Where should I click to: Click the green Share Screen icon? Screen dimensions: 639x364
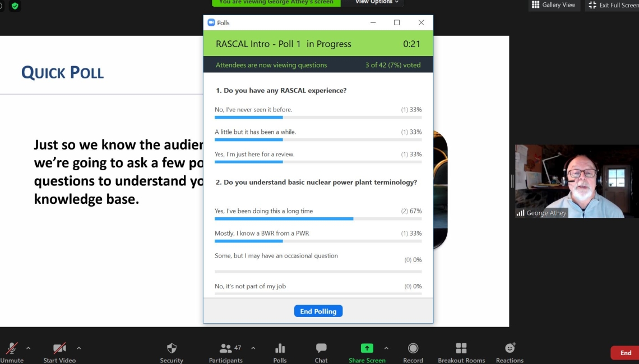coord(367,349)
